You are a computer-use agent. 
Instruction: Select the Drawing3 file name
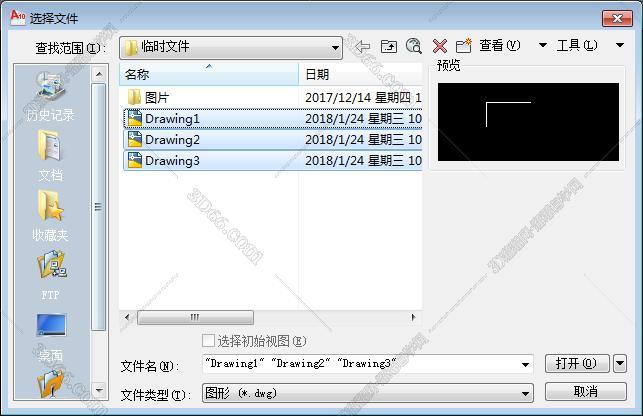[x=172, y=161]
